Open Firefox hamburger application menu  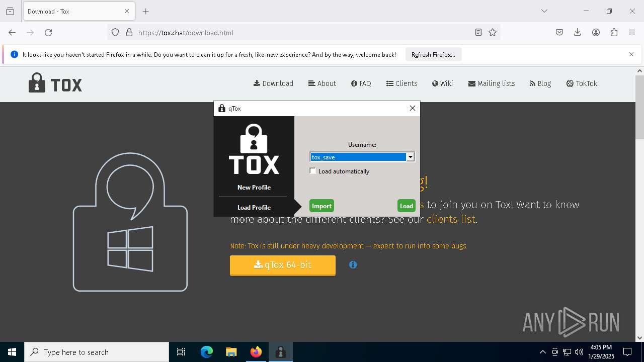point(632,33)
